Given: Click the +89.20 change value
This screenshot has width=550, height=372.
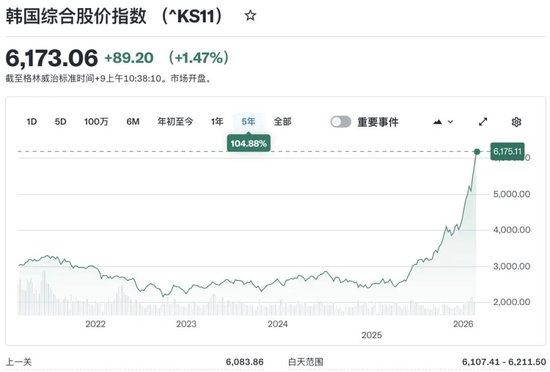Looking at the screenshot, I should [129, 58].
